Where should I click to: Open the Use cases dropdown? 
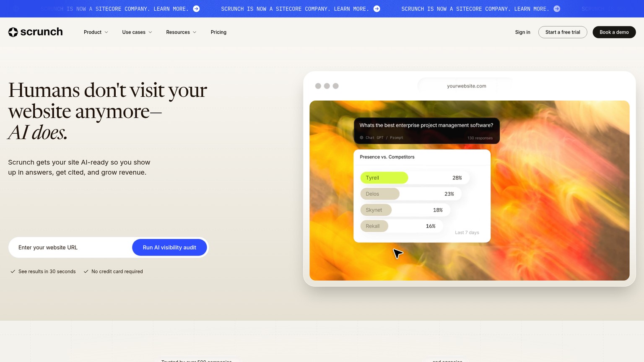pos(137,32)
